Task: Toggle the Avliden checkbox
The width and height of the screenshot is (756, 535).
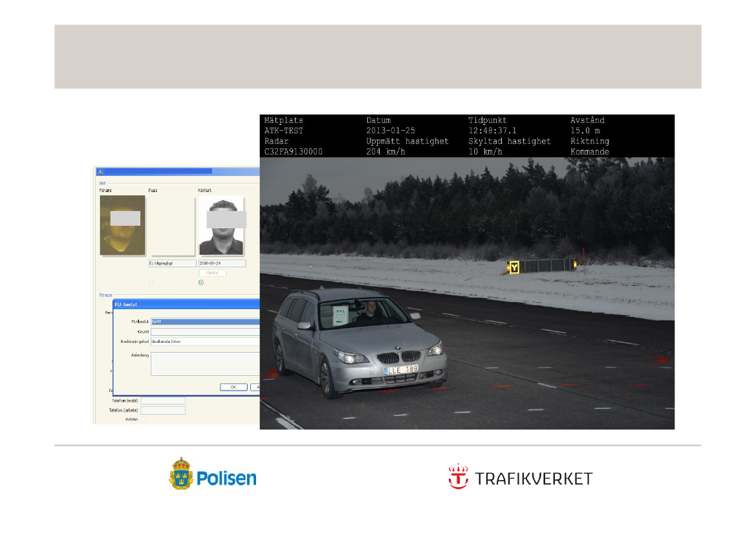Action: point(143,419)
